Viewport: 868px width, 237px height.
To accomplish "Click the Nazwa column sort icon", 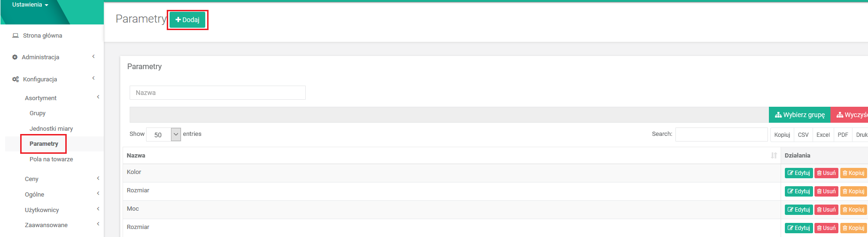I will (774, 156).
